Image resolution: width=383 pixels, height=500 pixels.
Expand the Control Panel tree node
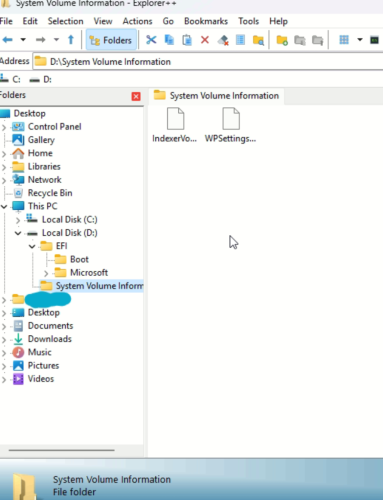4,127
